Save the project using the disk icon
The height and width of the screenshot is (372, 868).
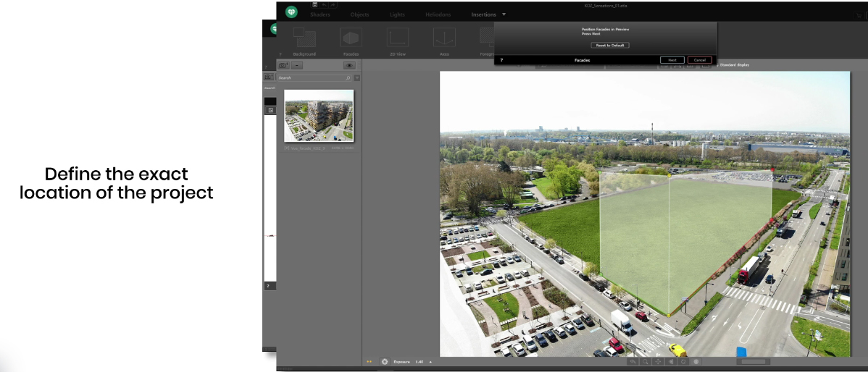[315, 5]
